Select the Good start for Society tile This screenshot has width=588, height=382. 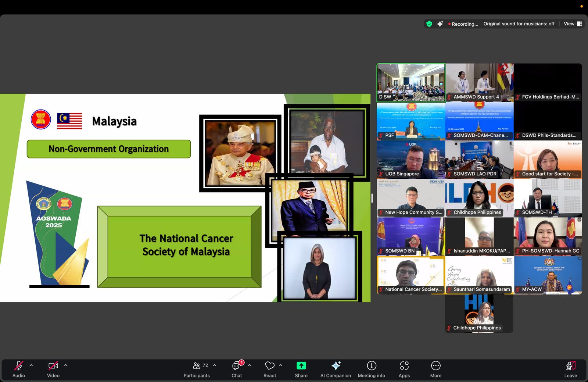pyautogui.click(x=548, y=160)
